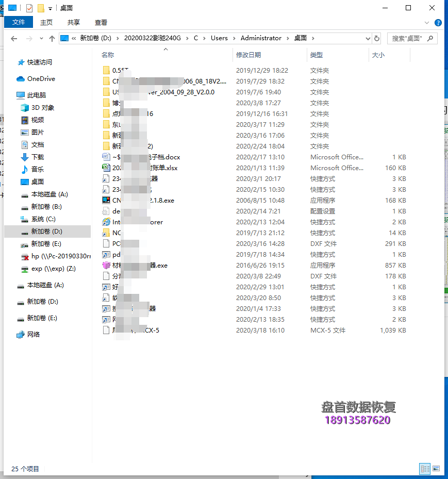Click the Word icon of the .docx file
448x479 pixels.
[106, 157]
